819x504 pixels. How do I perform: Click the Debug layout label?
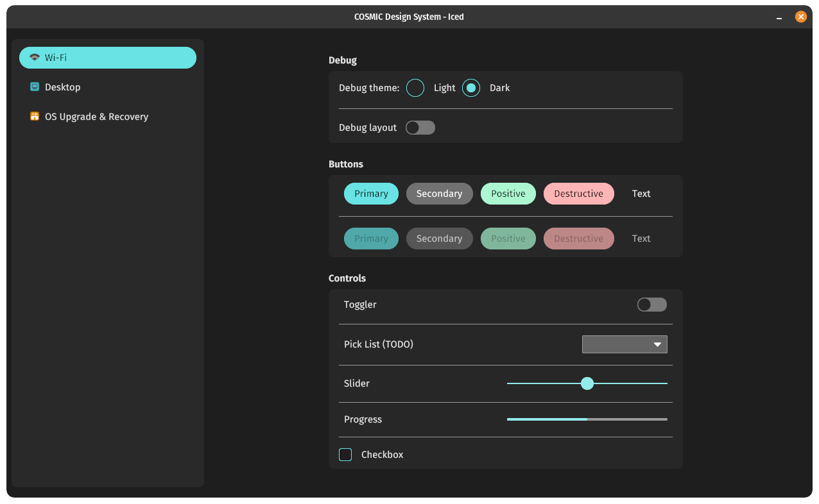pos(368,128)
